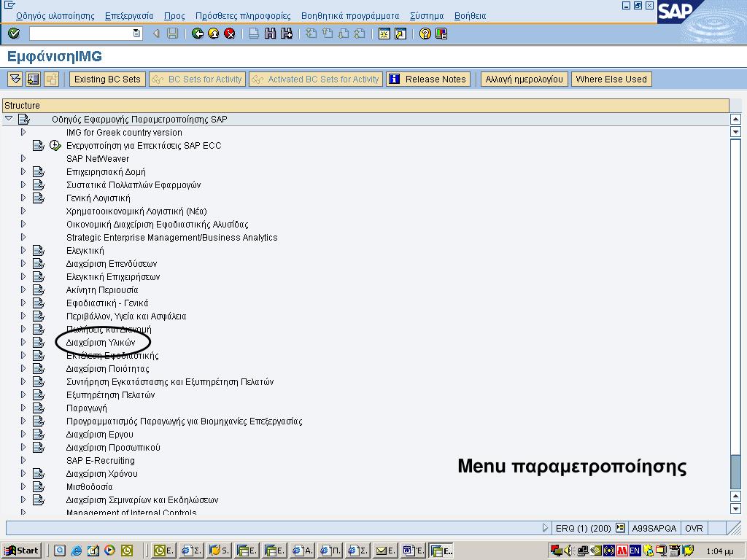Screen dimensions: 747x560
Task: Expand the Επιχειρησιακή Δομή node
Action: click(23, 171)
